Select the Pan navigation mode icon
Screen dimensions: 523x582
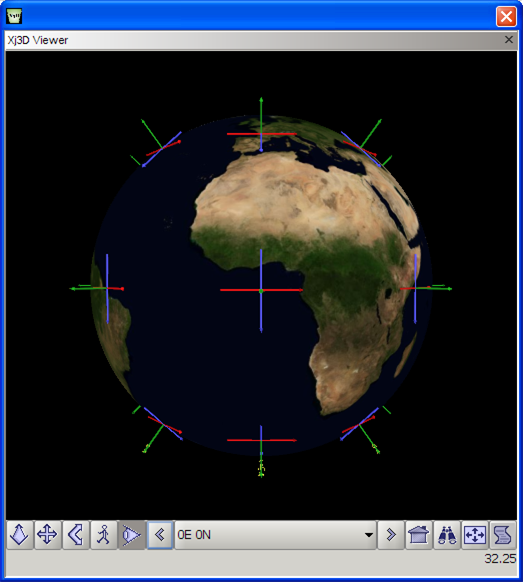(x=47, y=535)
